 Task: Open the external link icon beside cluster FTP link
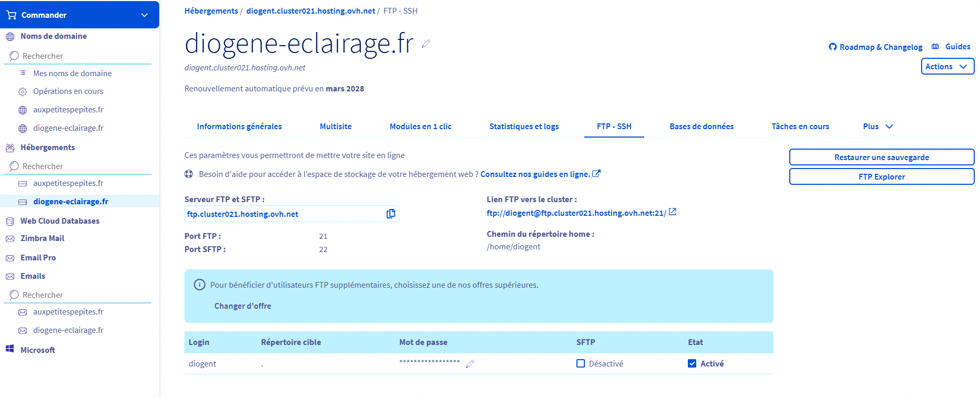[673, 212]
